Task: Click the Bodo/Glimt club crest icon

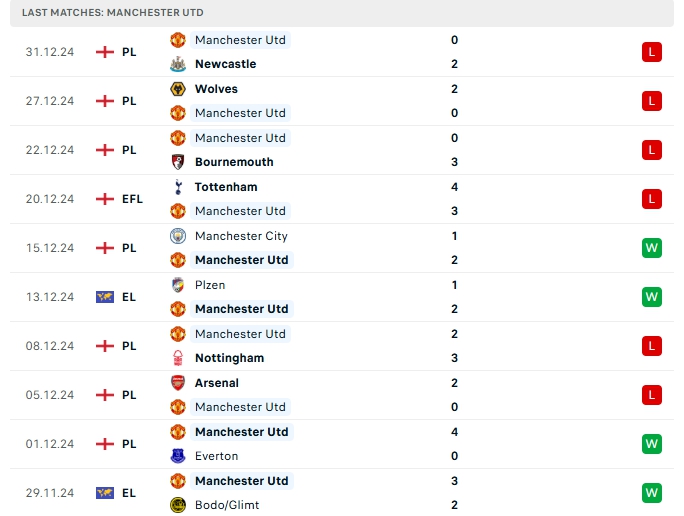Action: click(x=178, y=505)
